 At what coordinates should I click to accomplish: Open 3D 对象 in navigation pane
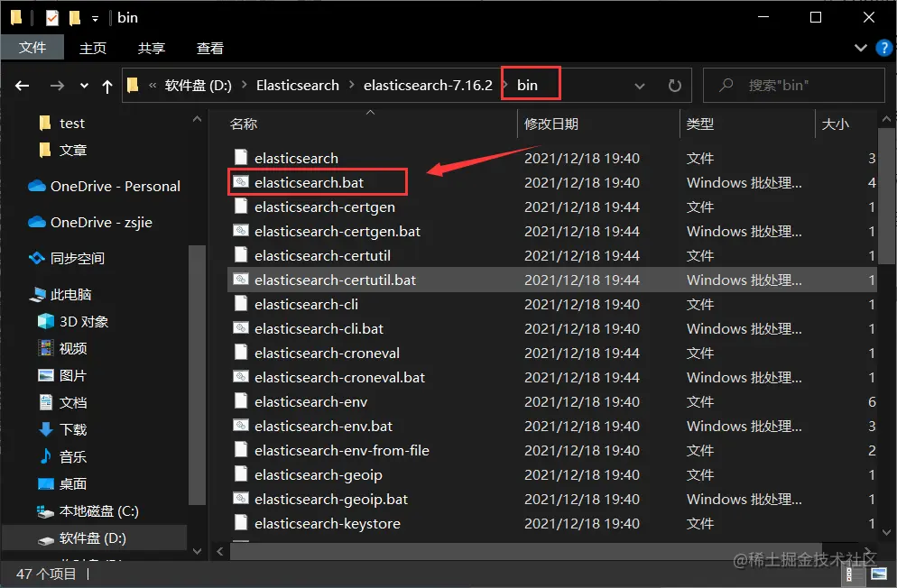pyautogui.click(x=84, y=322)
